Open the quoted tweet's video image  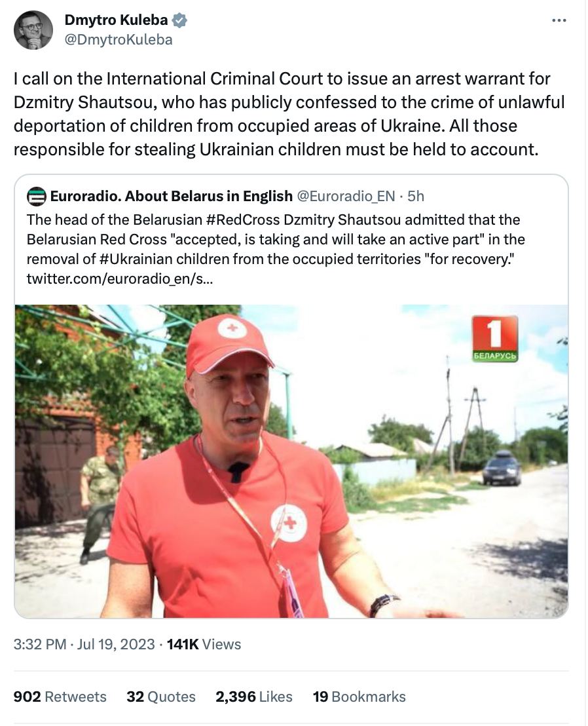coord(291,461)
